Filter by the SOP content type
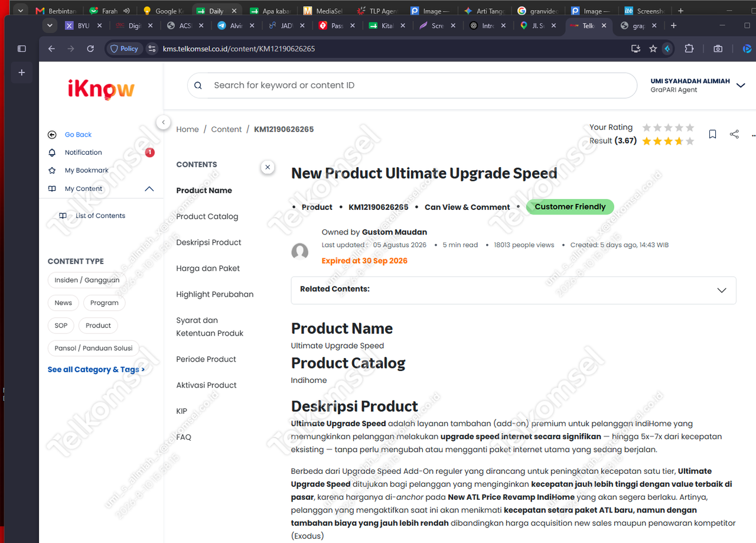The height and width of the screenshot is (543, 756). pyautogui.click(x=61, y=326)
